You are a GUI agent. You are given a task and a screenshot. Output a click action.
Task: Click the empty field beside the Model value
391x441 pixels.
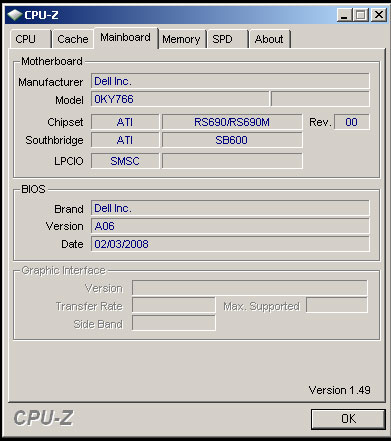[x=320, y=99]
